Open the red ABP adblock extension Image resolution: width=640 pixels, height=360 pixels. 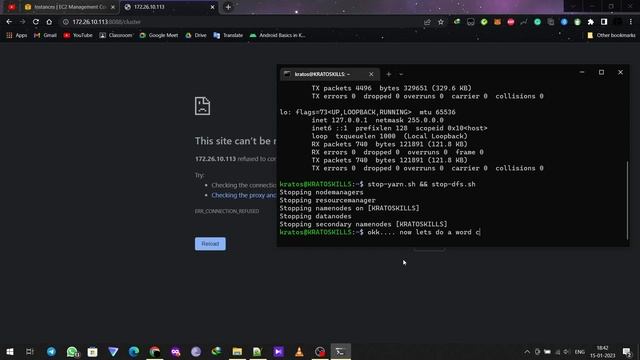click(511, 22)
